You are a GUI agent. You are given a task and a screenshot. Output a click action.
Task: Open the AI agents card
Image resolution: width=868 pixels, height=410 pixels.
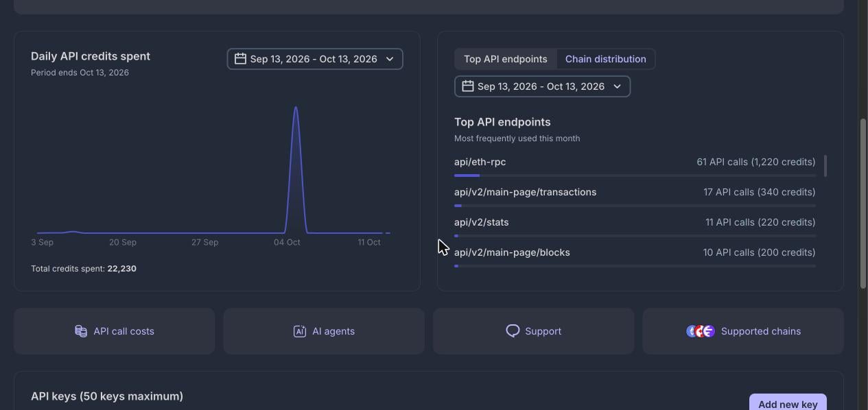pyautogui.click(x=324, y=331)
